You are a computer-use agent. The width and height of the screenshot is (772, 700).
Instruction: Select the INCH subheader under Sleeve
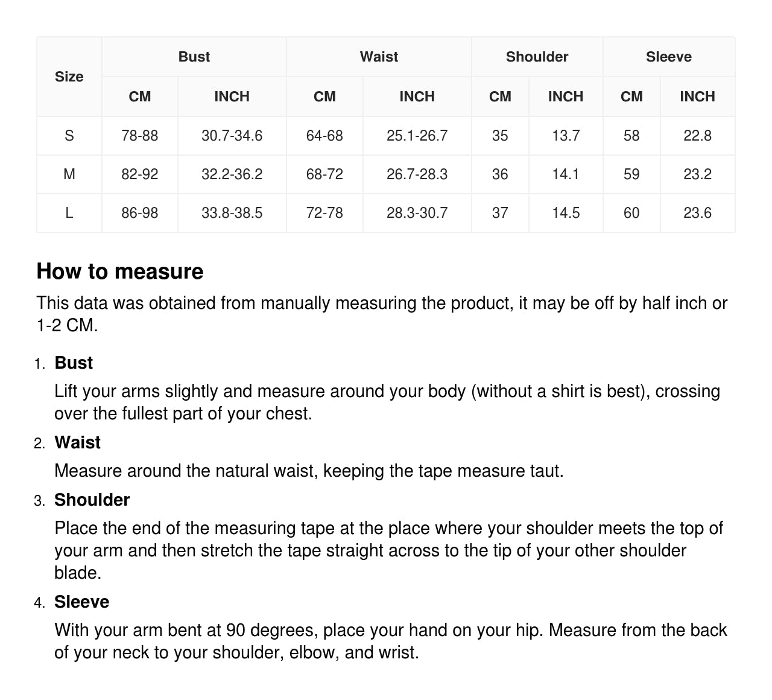(697, 97)
